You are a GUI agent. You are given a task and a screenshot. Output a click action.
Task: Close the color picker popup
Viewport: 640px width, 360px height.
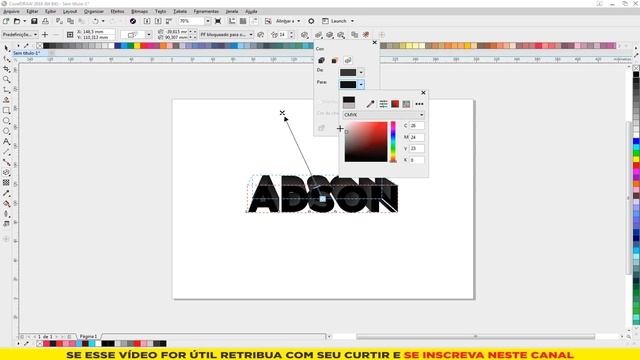tap(423, 93)
